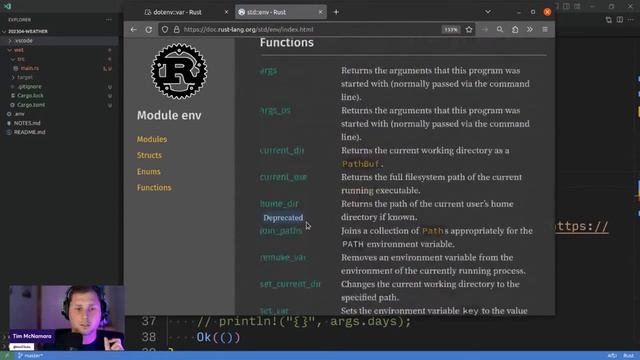Click the VS Code logo in title bar
Image resolution: width=640 pixels, height=360 pixels.
[7, 7]
